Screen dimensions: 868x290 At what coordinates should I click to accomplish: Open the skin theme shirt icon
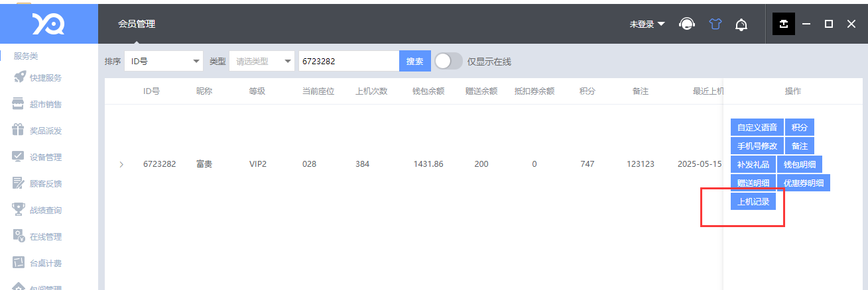[715, 24]
